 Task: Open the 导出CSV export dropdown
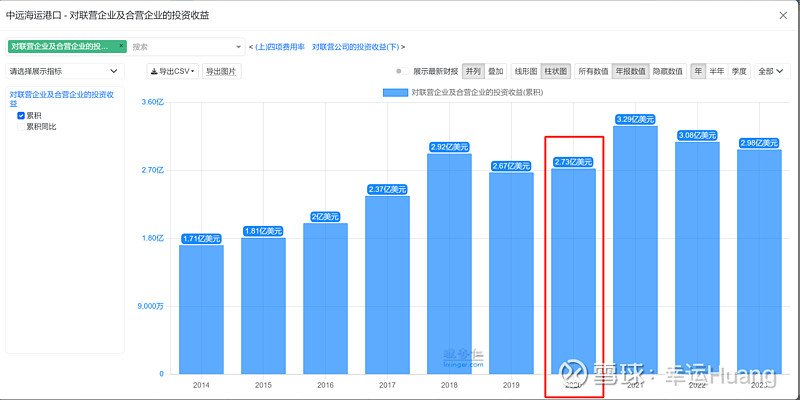(x=172, y=71)
